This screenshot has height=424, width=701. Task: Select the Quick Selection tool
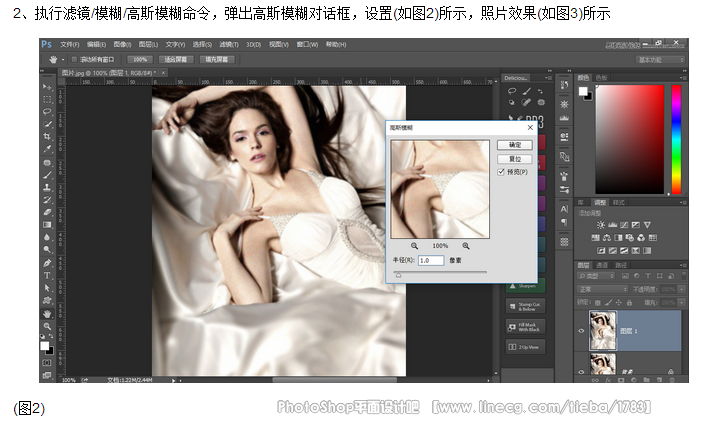pos(47,124)
